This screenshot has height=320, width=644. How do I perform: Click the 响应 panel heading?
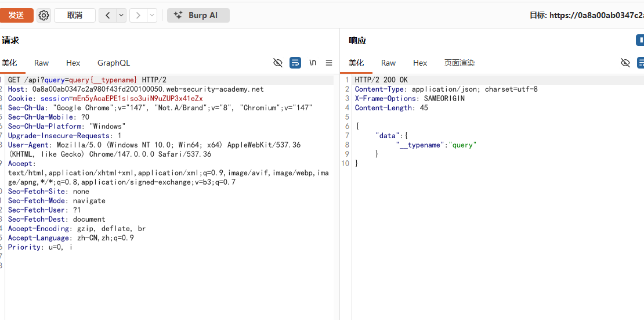point(357,40)
